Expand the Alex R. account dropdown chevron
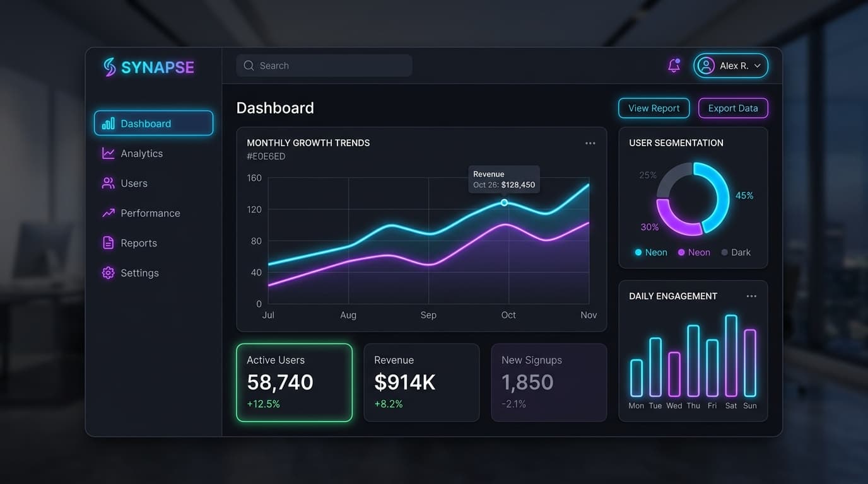The width and height of the screenshot is (868, 484). tap(758, 66)
